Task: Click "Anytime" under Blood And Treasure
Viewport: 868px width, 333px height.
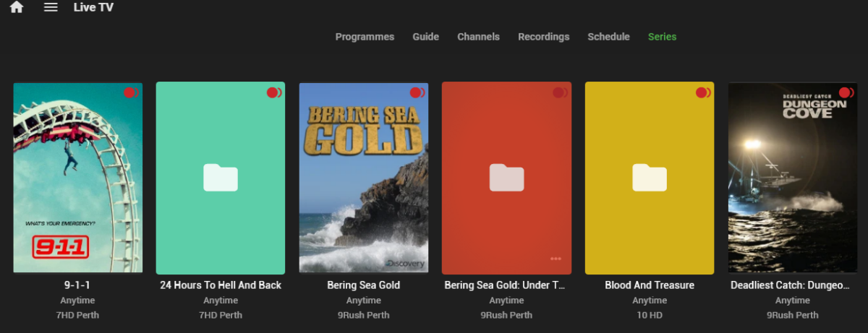Action: [650, 300]
